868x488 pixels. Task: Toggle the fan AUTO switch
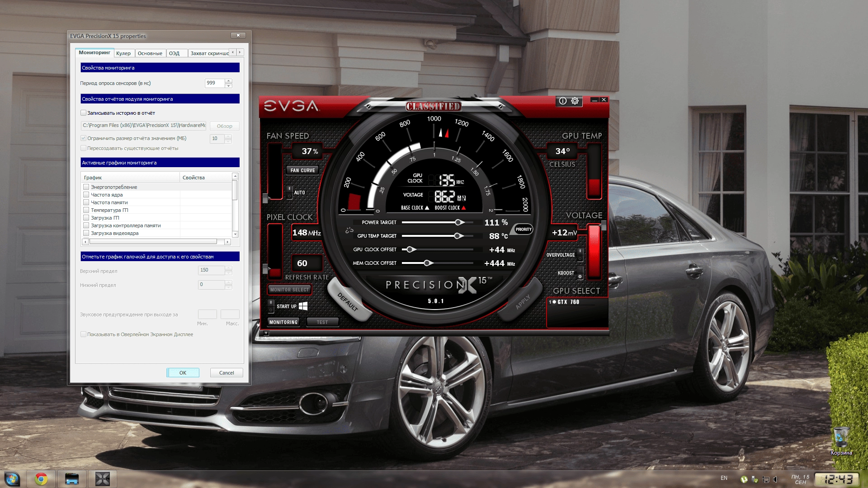[289, 192]
